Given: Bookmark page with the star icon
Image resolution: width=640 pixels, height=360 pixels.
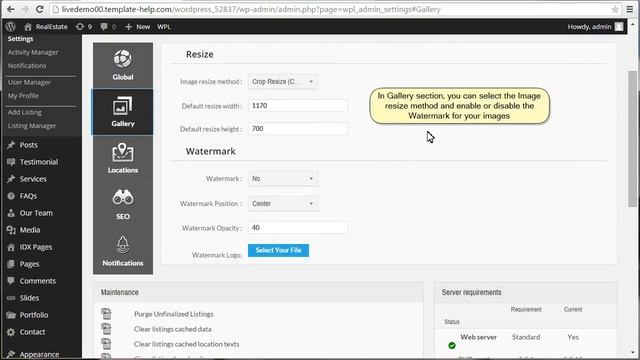Looking at the screenshot, I should pyautogui.click(x=615, y=9).
